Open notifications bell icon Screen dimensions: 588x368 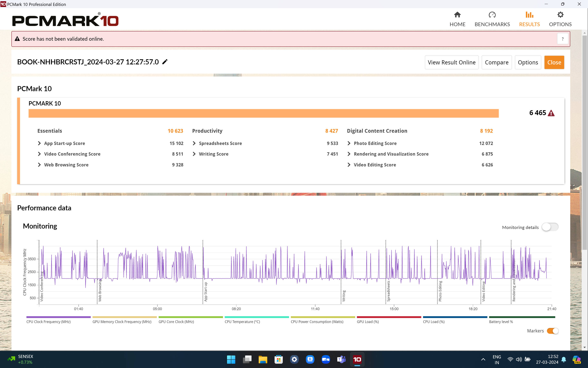(564, 359)
